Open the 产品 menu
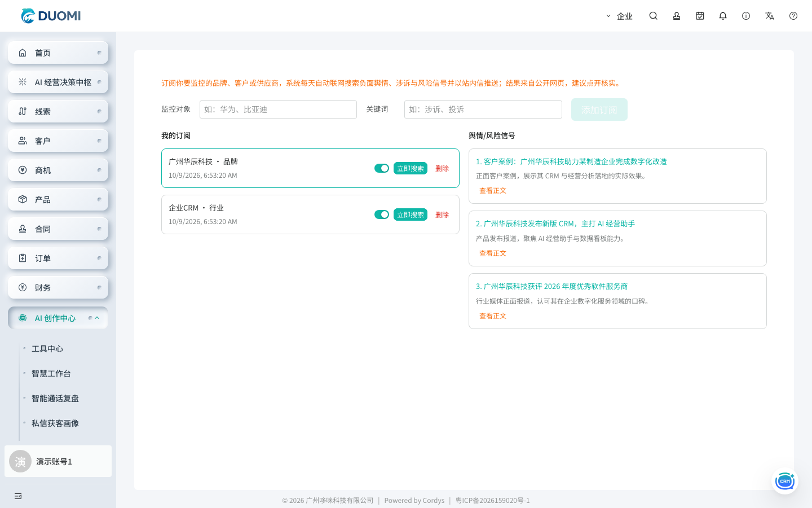This screenshot has width=812, height=508. click(58, 199)
